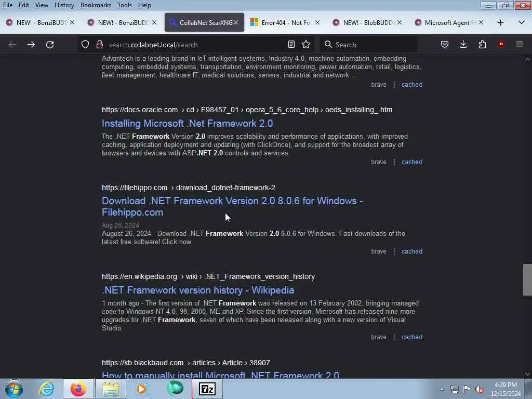Open the Edit menu

tap(23, 5)
